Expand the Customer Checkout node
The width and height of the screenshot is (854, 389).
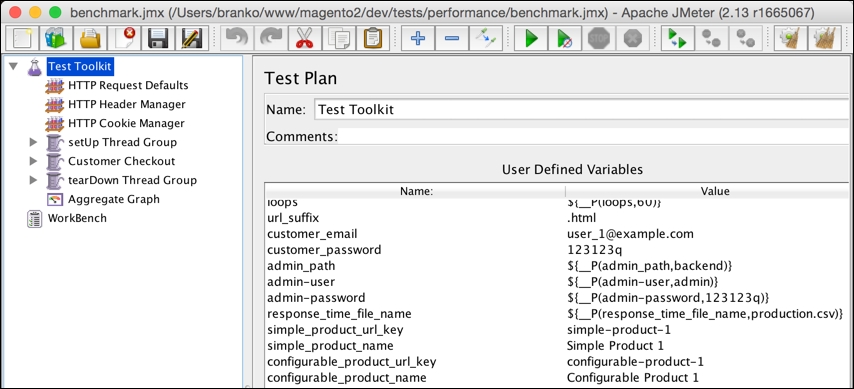click(x=33, y=161)
